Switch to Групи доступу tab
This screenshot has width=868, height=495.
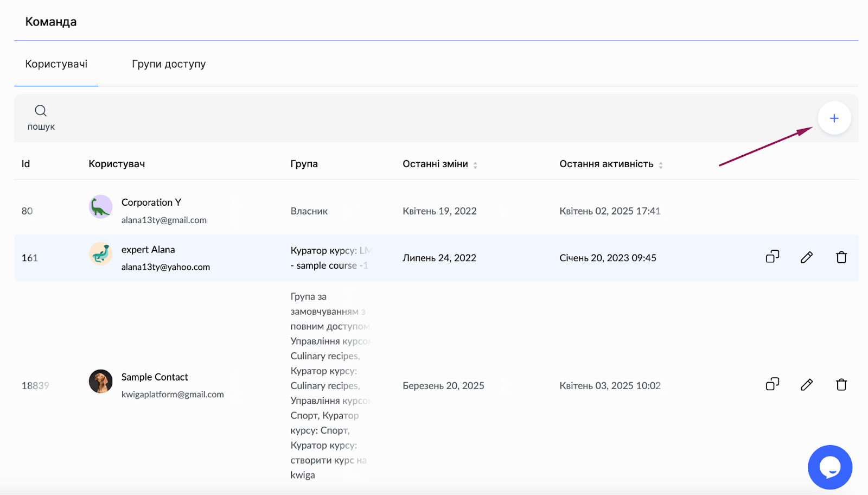(x=169, y=64)
